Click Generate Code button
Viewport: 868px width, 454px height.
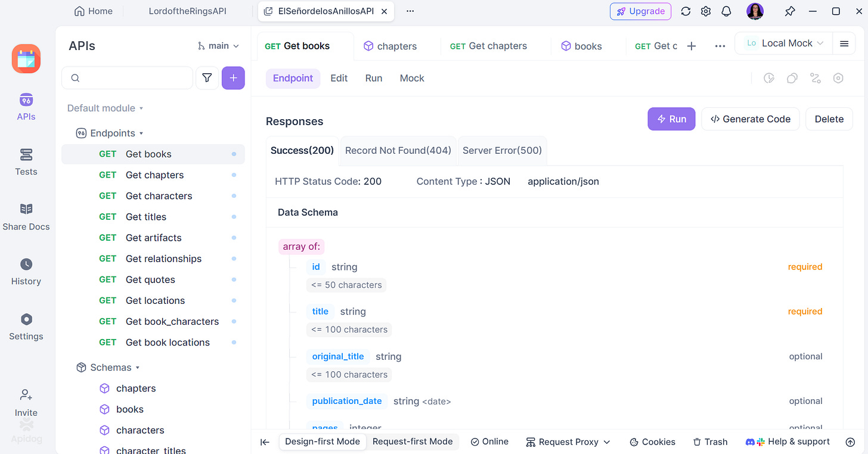[x=751, y=119]
